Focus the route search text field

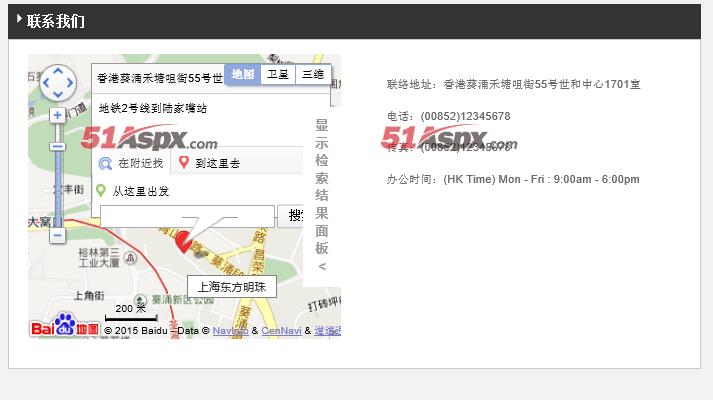tap(187, 216)
